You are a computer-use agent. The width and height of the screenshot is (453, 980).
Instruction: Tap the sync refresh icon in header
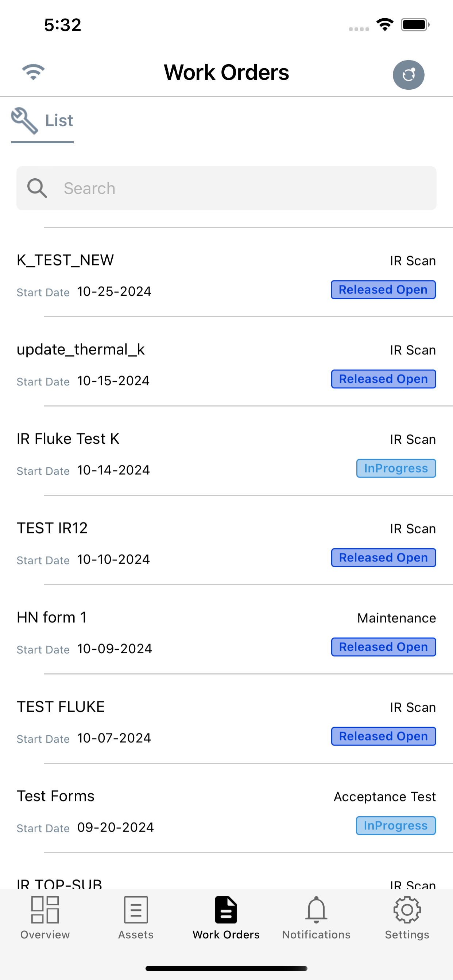tap(409, 75)
